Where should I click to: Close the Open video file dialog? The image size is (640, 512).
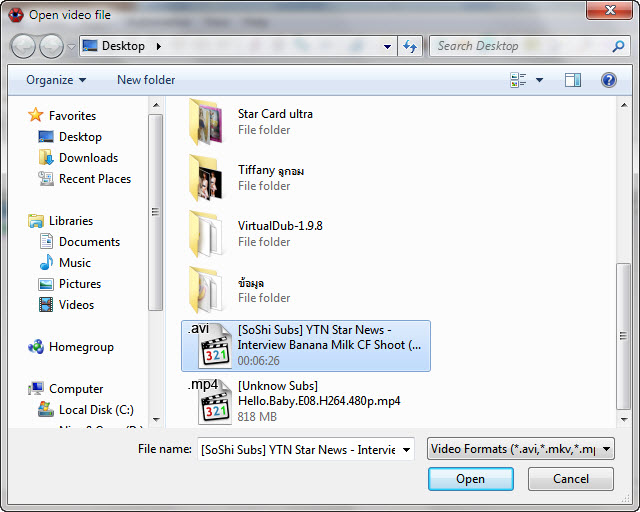609,10
